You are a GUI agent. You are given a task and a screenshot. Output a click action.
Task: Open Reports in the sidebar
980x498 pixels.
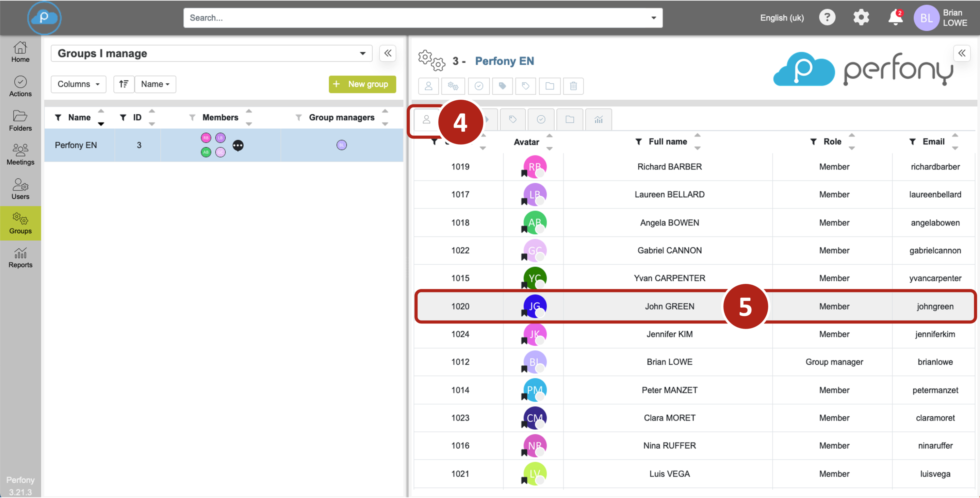click(20, 258)
